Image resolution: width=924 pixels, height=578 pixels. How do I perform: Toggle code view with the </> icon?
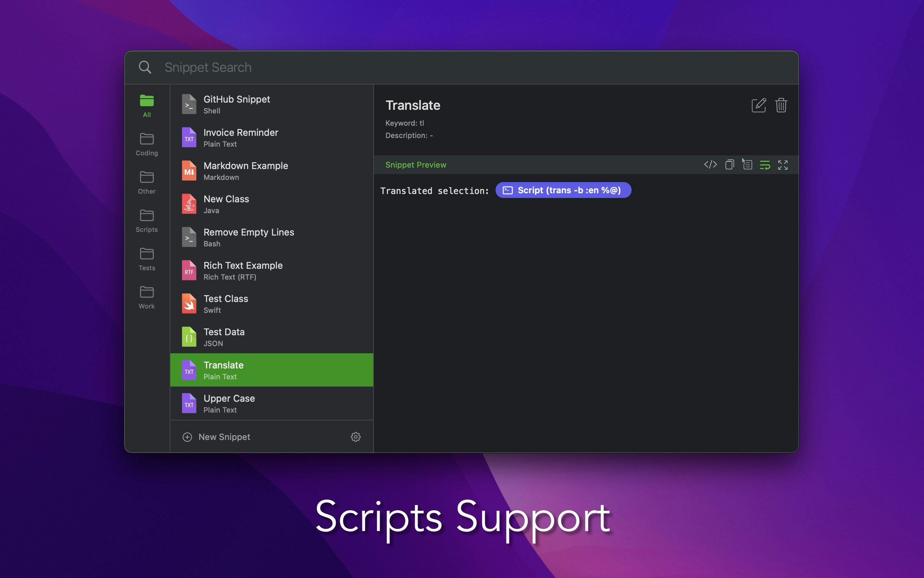pos(710,165)
